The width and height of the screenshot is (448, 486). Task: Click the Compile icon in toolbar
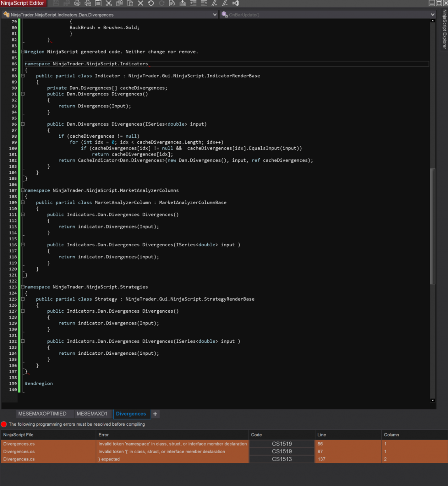point(183,3)
